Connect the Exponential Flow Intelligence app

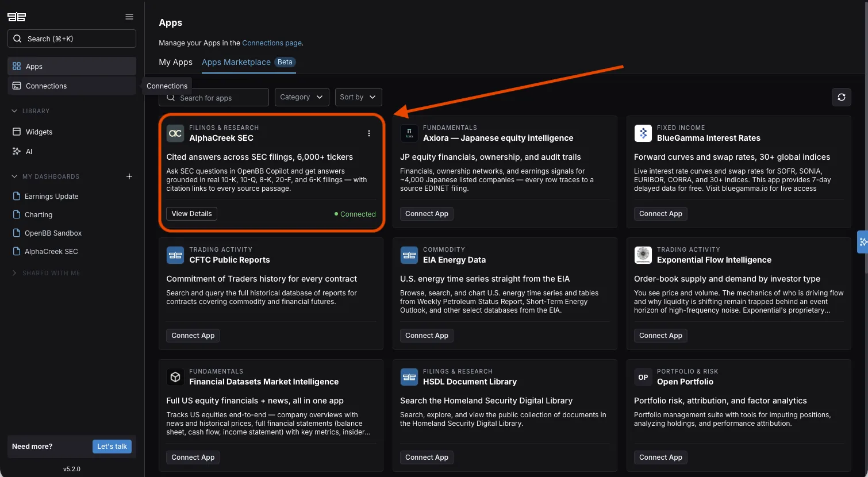click(660, 336)
